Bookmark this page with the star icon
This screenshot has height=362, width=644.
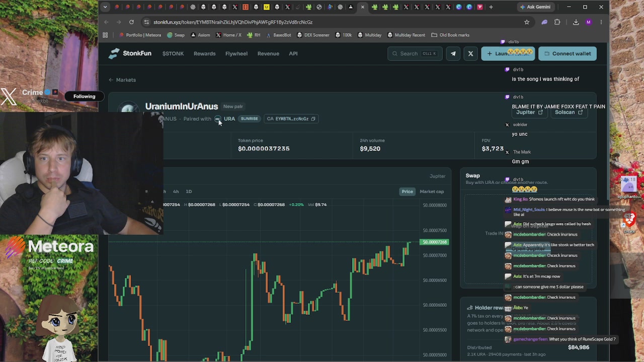[x=527, y=22]
